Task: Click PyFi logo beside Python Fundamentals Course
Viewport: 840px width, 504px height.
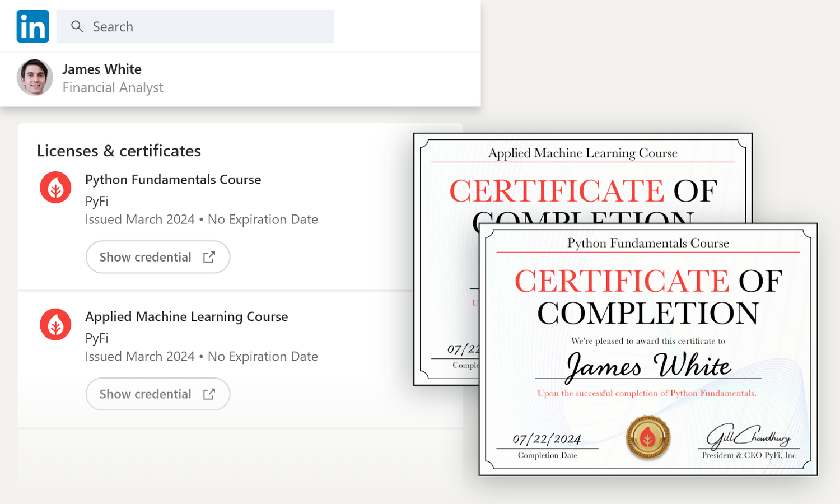Action: (x=55, y=188)
